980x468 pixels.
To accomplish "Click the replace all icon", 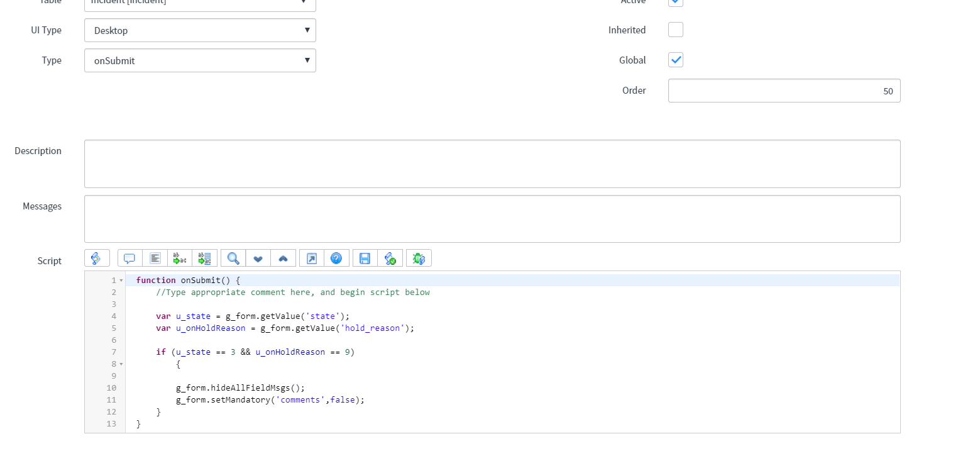I will tap(205, 258).
